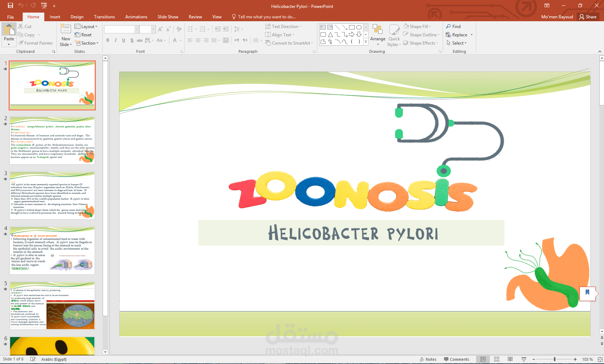Decrease font size with the smaller A icon

click(168, 29)
